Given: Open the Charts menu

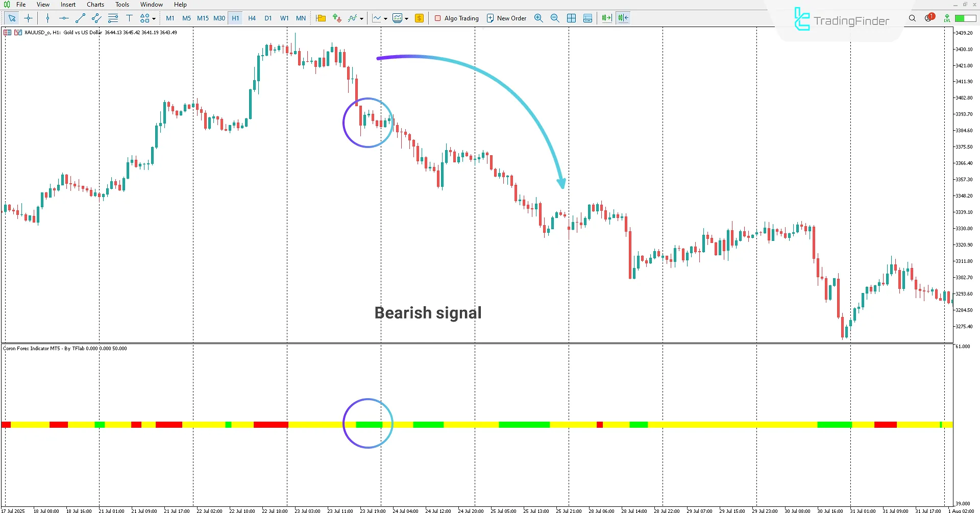Looking at the screenshot, I should point(95,4).
